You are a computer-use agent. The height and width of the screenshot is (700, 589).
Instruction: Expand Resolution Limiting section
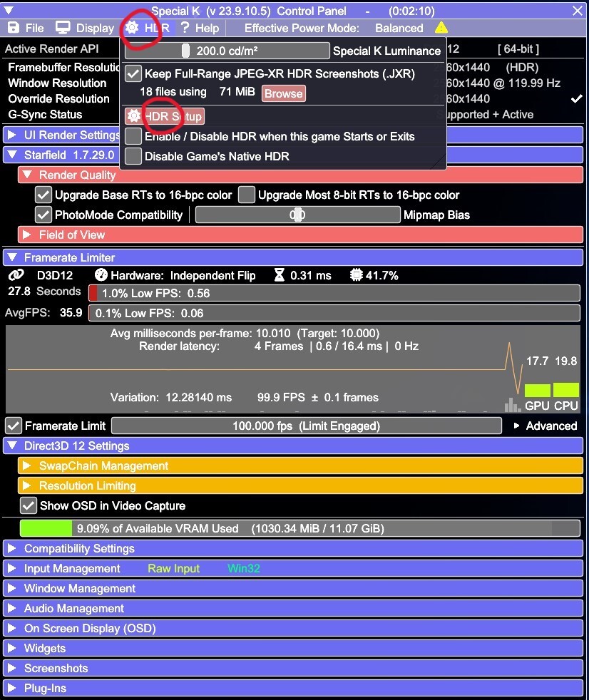[x=300, y=485]
